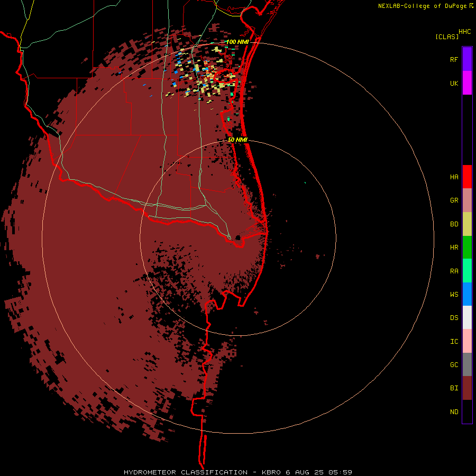476x476 pixels.
Task: Select the BD yellow legend swatch
Action: point(467,224)
